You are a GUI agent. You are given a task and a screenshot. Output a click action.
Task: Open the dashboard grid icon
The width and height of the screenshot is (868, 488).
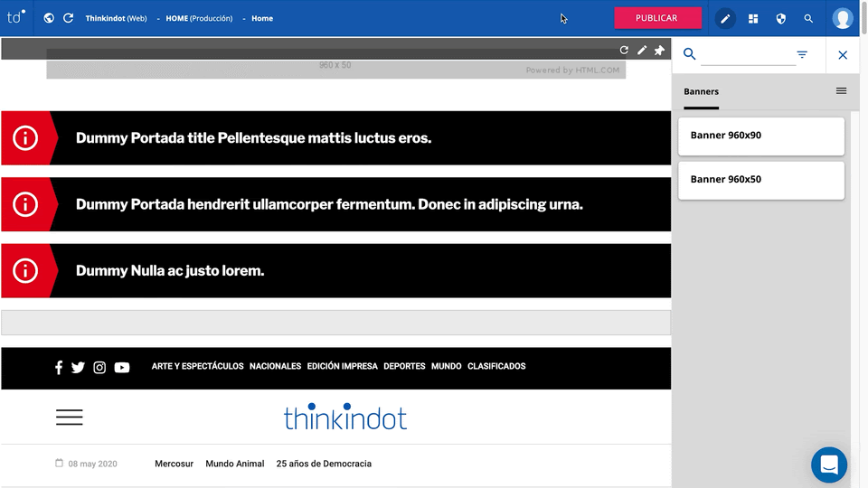(753, 18)
